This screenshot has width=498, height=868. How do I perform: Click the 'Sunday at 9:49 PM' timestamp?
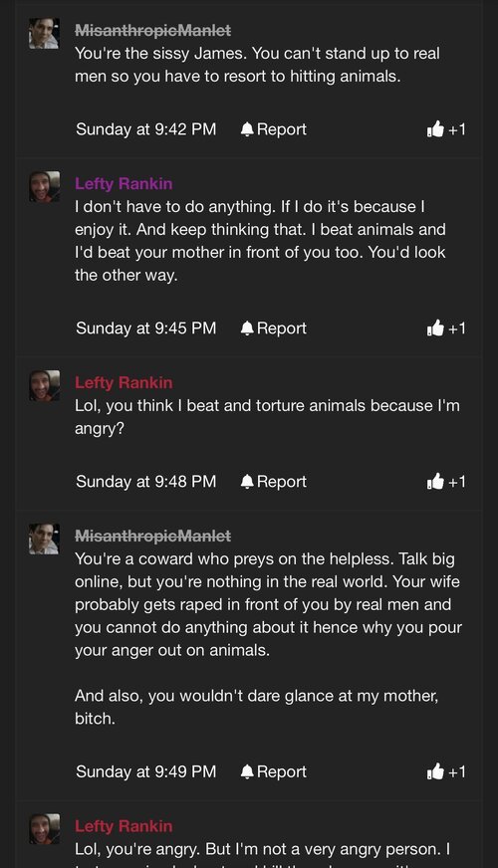click(146, 771)
